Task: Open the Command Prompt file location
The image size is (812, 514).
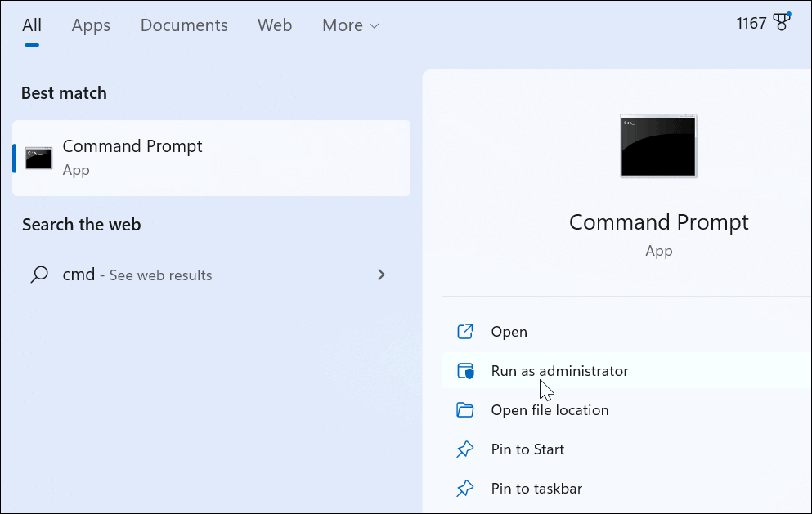Action: (x=549, y=409)
